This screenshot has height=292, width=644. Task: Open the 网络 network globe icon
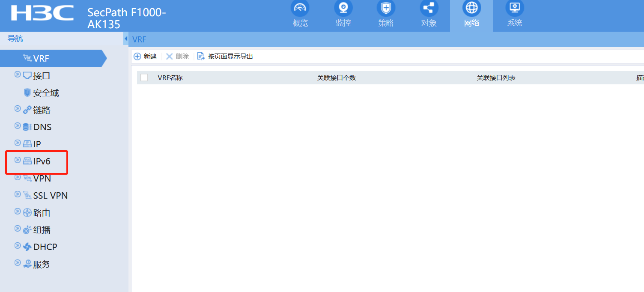[471, 8]
